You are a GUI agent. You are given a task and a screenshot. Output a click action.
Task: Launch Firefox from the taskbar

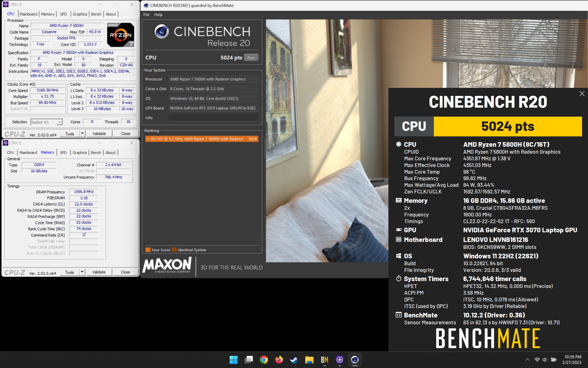coord(279,359)
